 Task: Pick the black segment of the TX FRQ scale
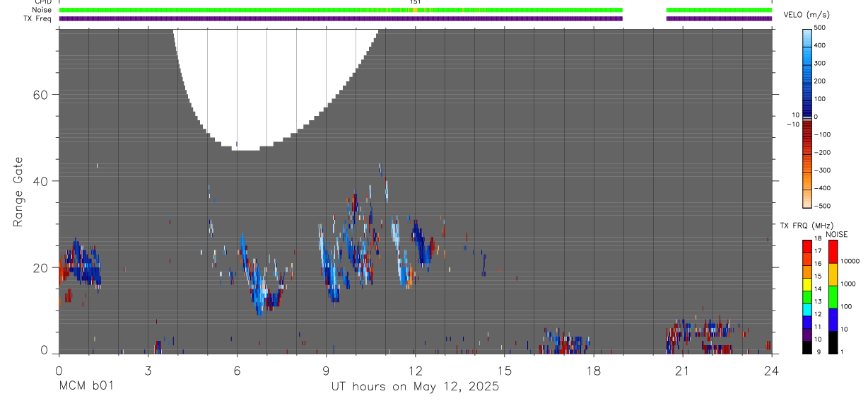[807, 346]
